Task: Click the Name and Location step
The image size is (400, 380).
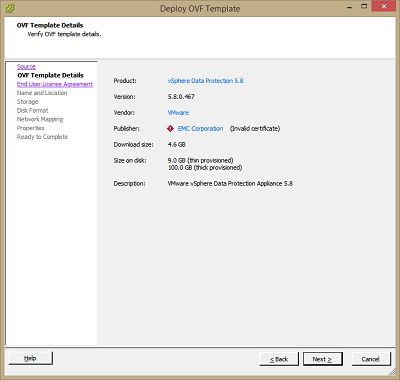Action: point(42,93)
